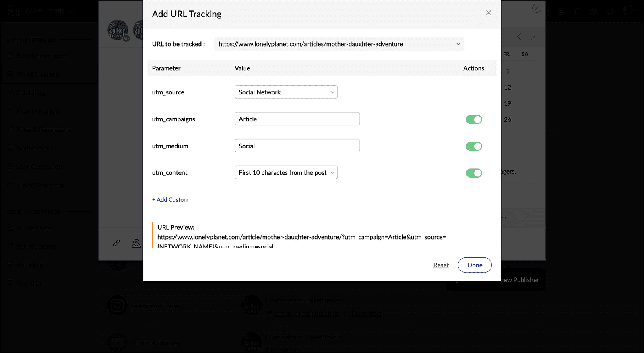The height and width of the screenshot is (353, 644).
Task: Go to next month in background calendar
Action: [533, 37]
